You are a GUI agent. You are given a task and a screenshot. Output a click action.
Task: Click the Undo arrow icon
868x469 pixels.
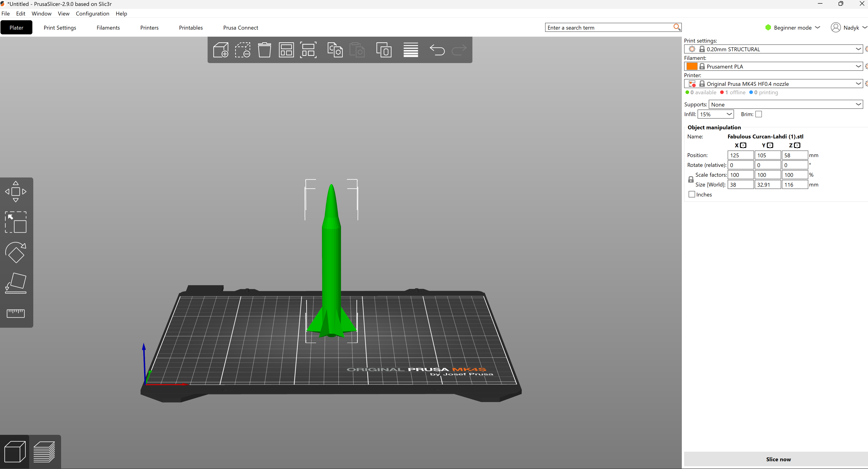(437, 50)
